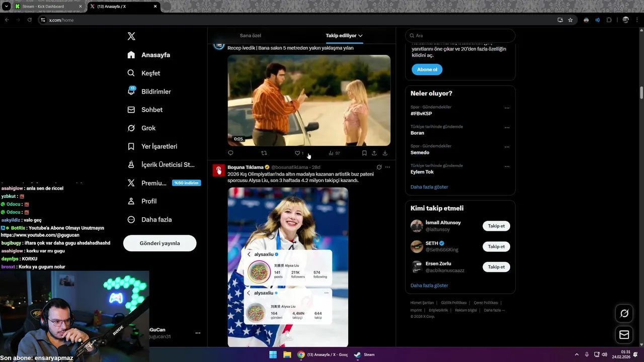Viewport: 644px width, 362px height.
Task: Reply to the Recep İvedik video post
Action: [230, 153]
